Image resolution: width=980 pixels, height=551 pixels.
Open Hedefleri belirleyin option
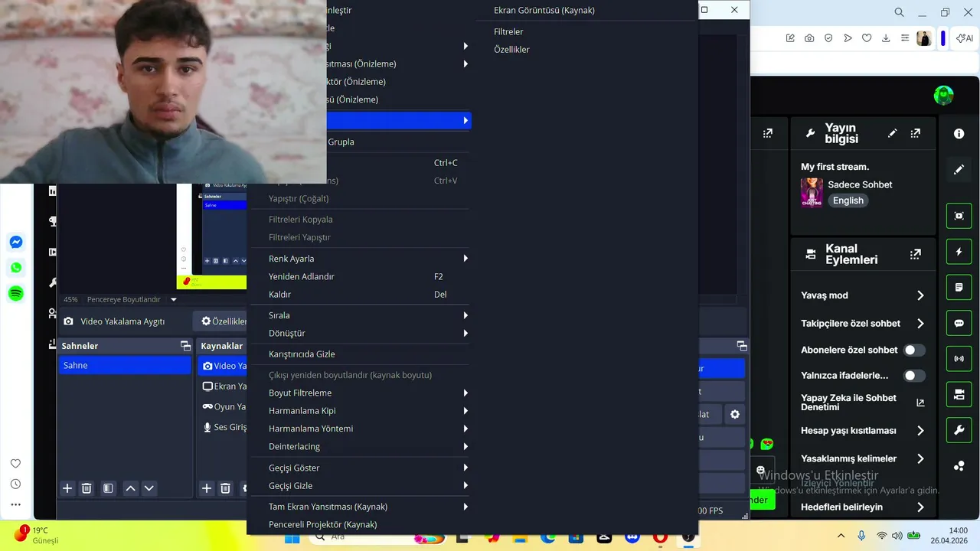coord(863,507)
